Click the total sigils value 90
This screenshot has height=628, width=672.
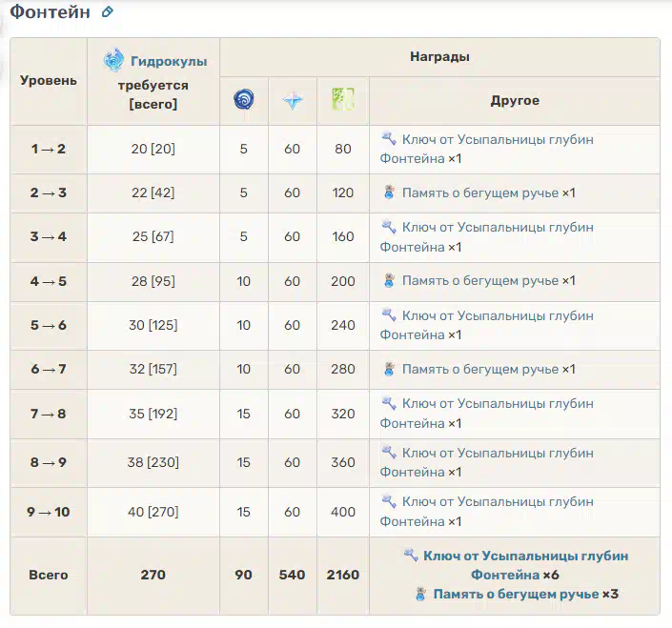click(243, 575)
